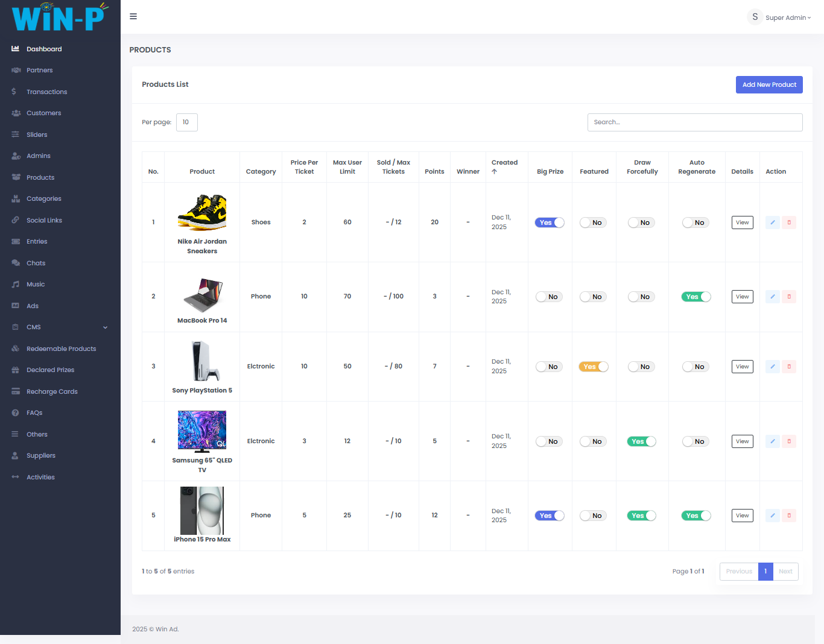Enable Draw Forcefully for MacBook Pro 14
The height and width of the screenshot is (644, 824).
tap(642, 297)
